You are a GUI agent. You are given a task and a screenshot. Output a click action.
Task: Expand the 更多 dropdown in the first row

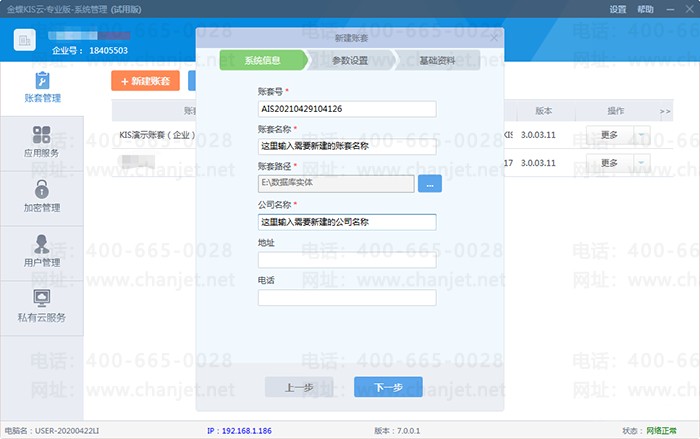642,135
